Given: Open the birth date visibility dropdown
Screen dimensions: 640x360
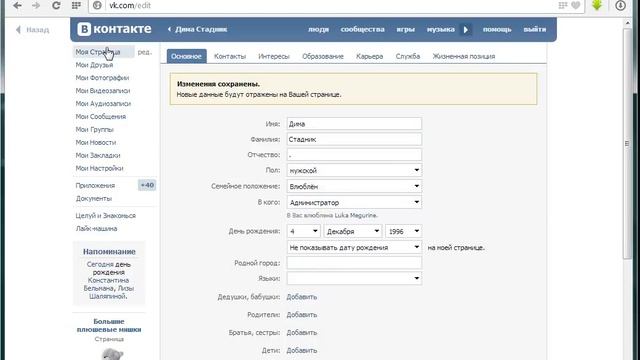Looking at the screenshot, I should [x=354, y=247].
